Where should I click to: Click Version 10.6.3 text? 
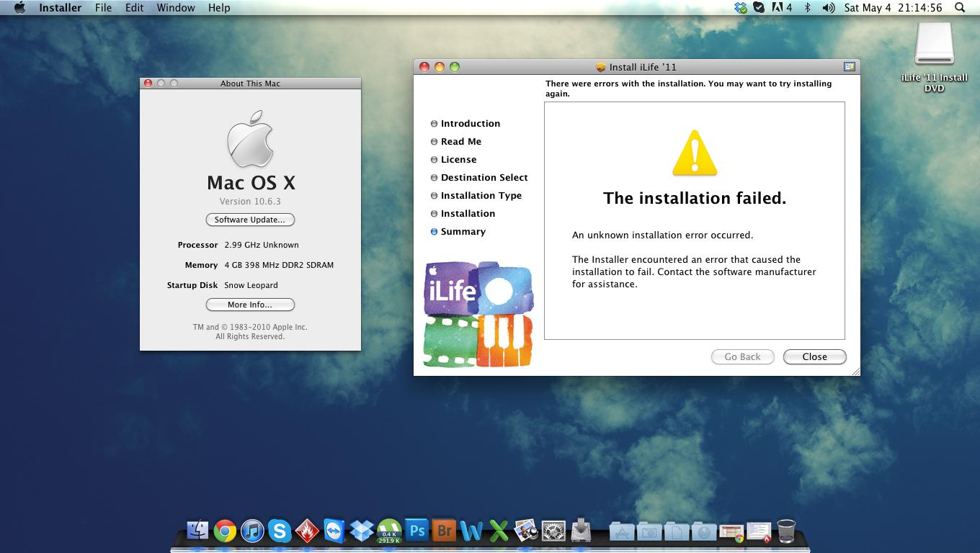coord(250,202)
